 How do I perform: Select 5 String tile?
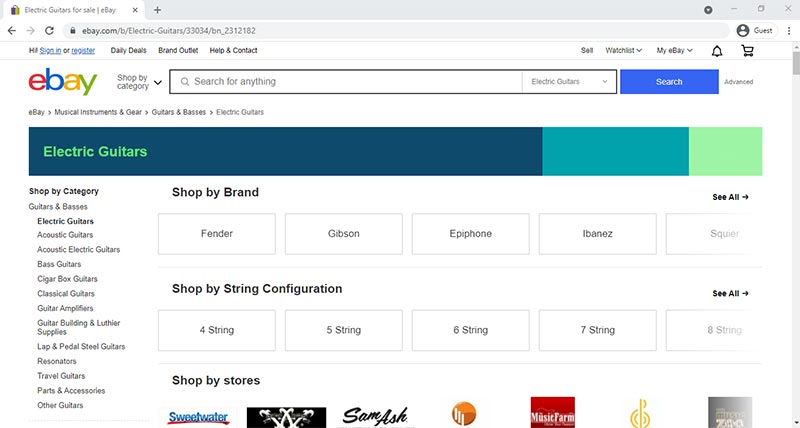point(344,330)
